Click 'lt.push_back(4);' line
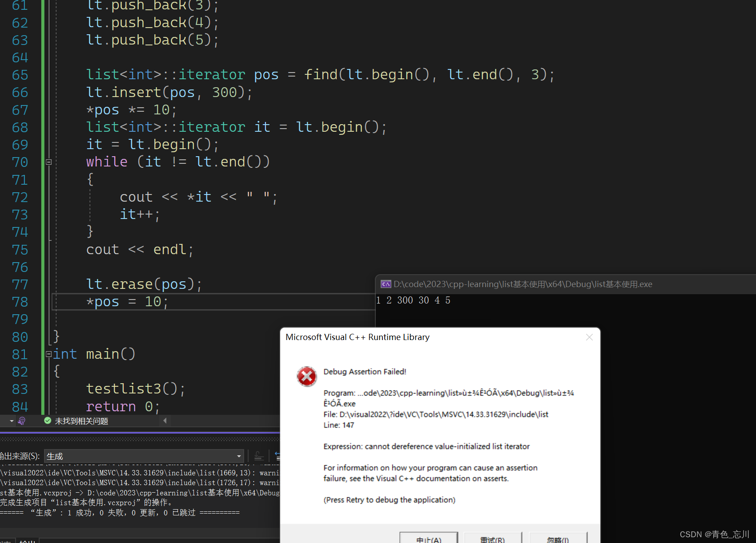Image resolution: width=756 pixels, height=543 pixels. (152, 23)
